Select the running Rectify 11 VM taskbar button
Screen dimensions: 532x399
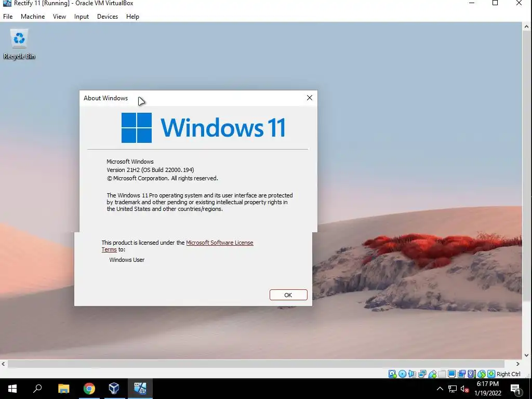coord(140,389)
